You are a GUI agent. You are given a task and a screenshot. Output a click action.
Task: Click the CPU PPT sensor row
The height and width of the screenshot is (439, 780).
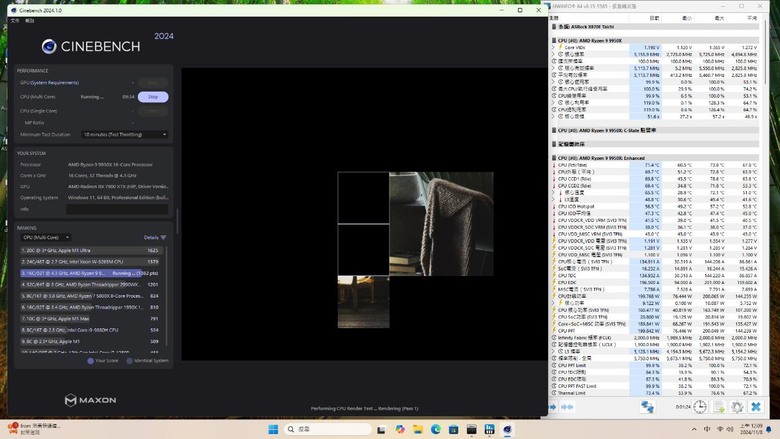coord(655,331)
